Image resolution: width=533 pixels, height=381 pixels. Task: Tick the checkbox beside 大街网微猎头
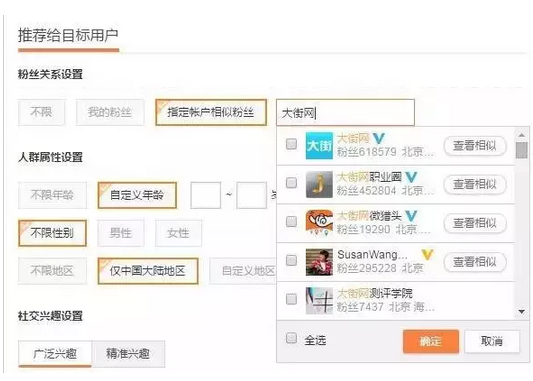click(x=291, y=222)
